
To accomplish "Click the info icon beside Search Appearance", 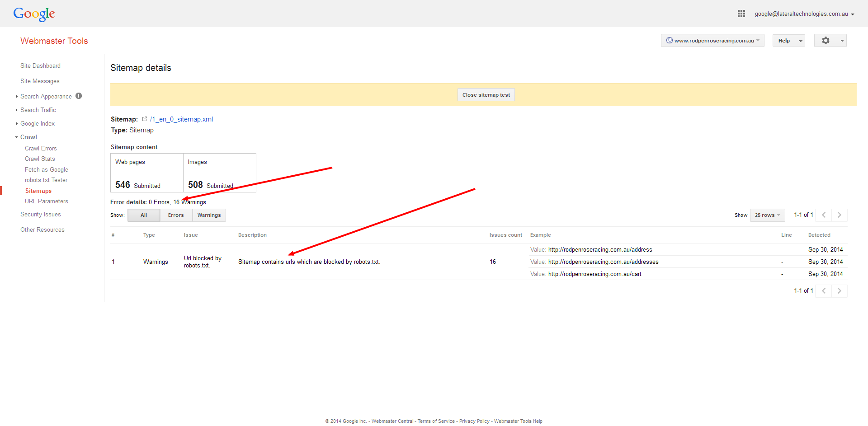I will [x=79, y=96].
